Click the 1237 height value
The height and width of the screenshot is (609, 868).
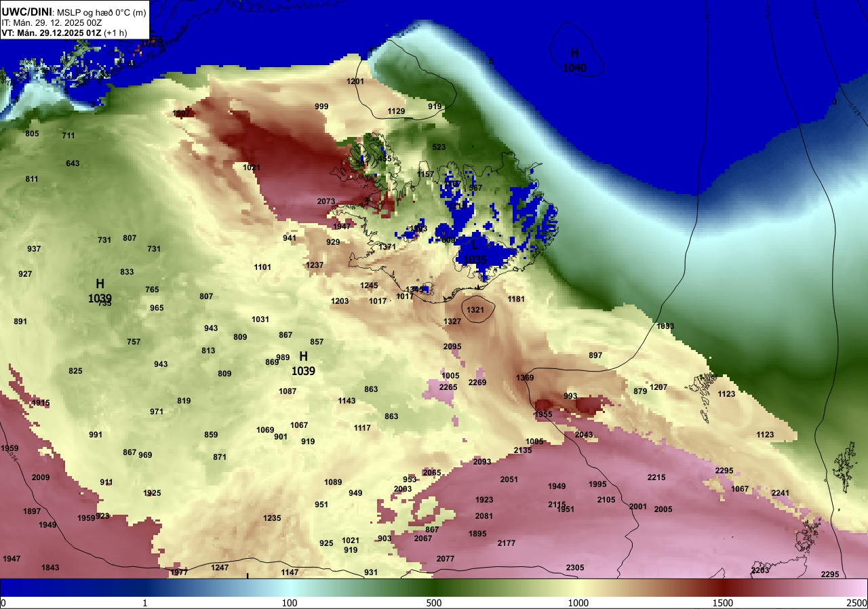click(315, 265)
